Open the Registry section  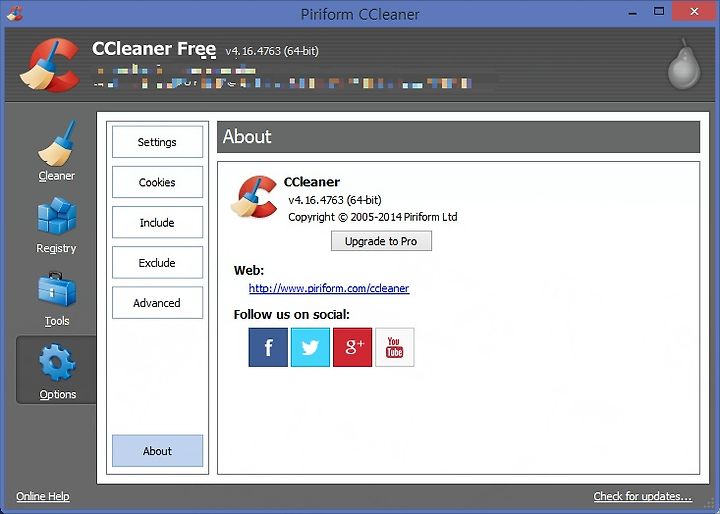(56, 225)
